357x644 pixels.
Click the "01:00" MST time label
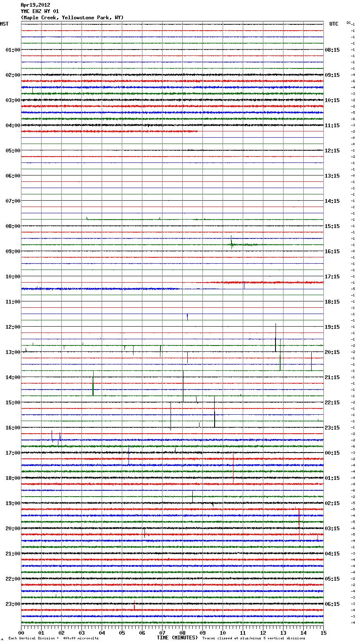tap(13, 50)
